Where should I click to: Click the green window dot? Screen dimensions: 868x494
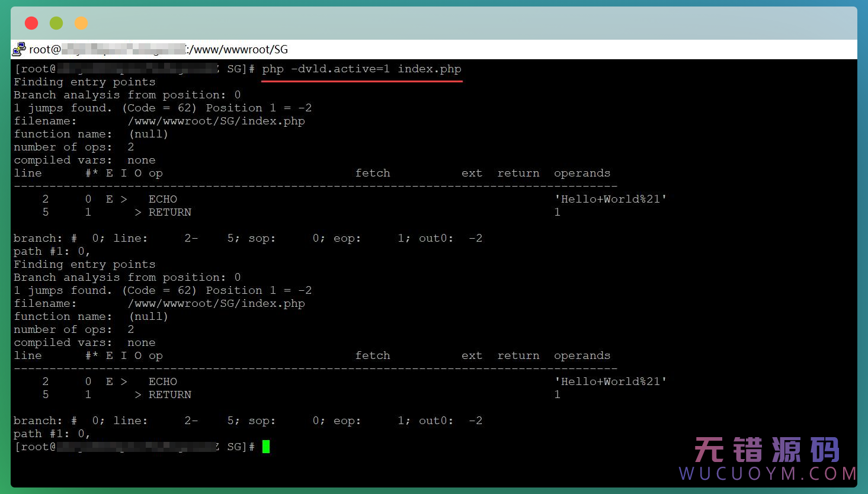tap(56, 23)
